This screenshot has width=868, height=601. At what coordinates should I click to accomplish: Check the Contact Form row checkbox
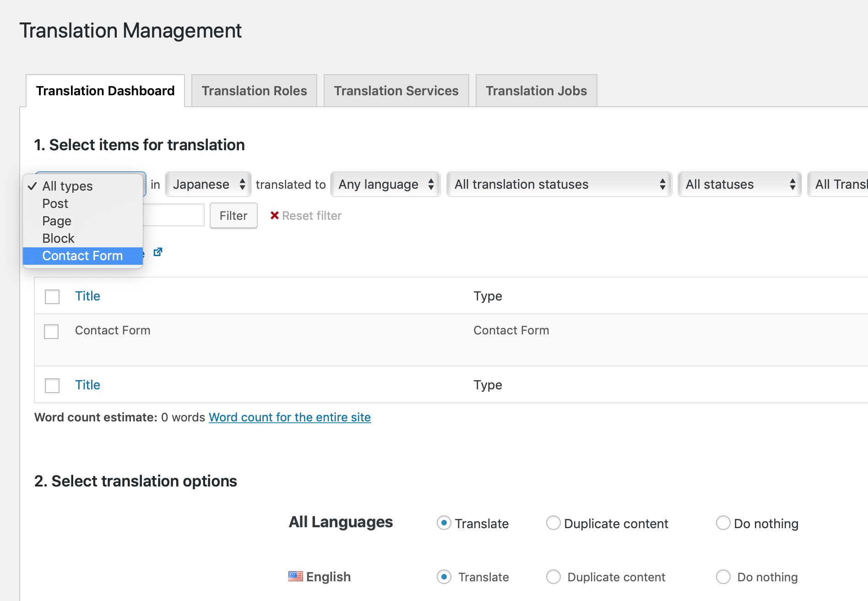coord(51,331)
